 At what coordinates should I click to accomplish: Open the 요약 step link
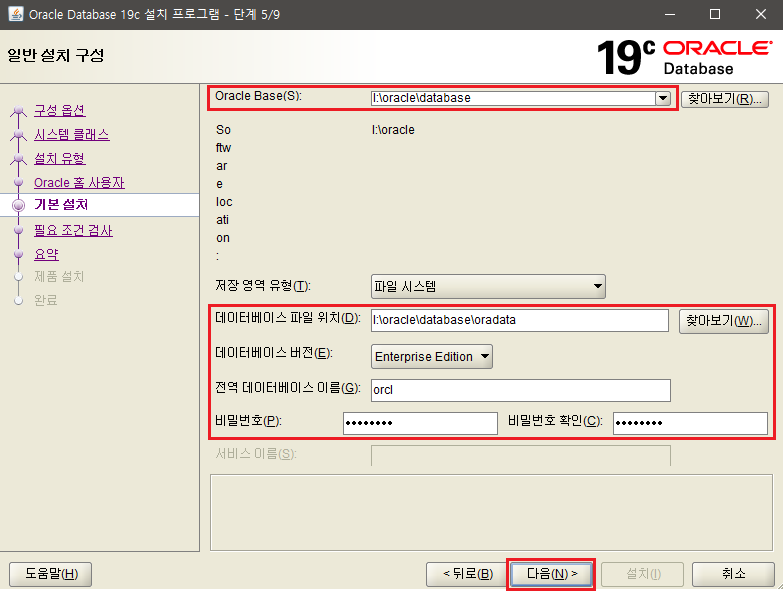pos(46,254)
